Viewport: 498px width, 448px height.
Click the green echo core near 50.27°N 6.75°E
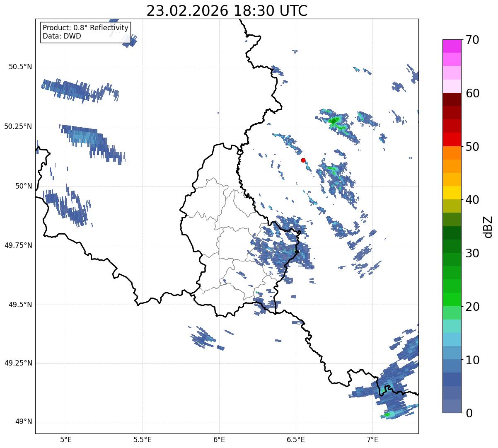(334, 121)
